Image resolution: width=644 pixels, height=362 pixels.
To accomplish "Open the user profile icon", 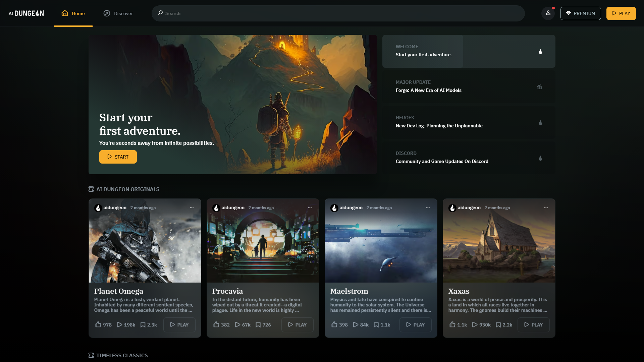I will point(548,13).
